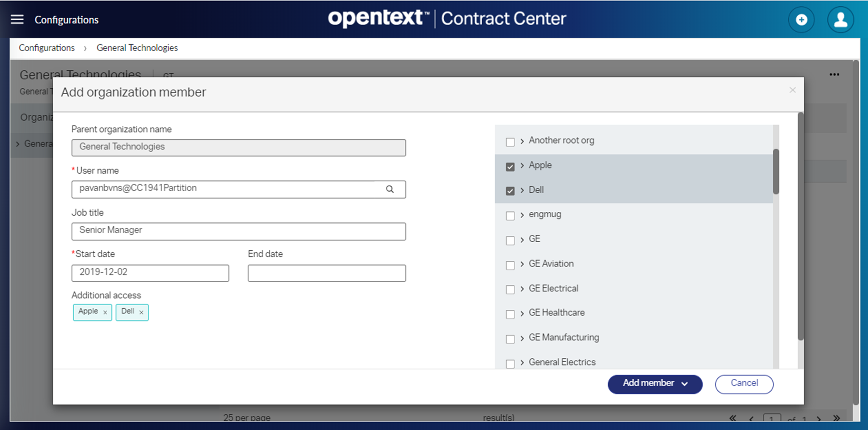
Task: Click the Cancel button
Action: click(x=744, y=384)
